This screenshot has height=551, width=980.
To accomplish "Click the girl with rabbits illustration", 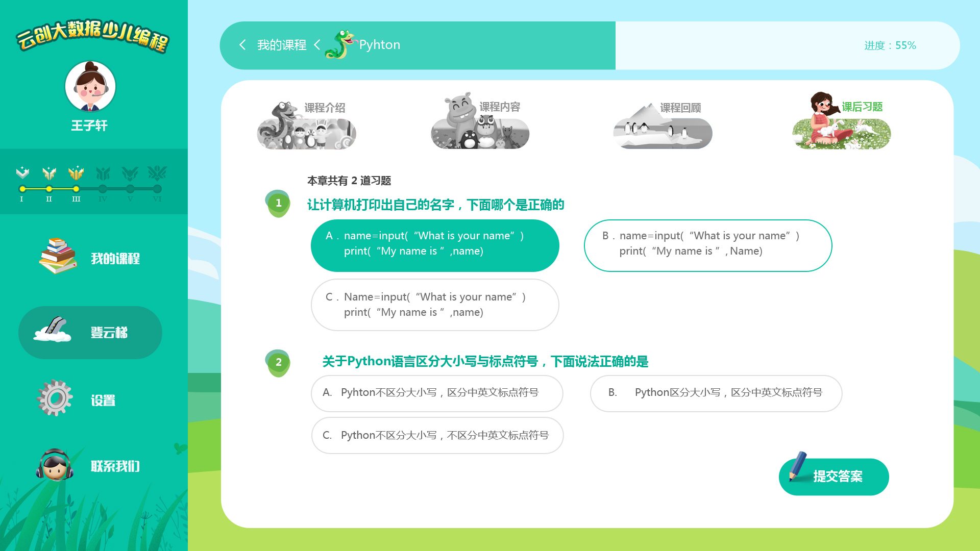I will point(842,121).
